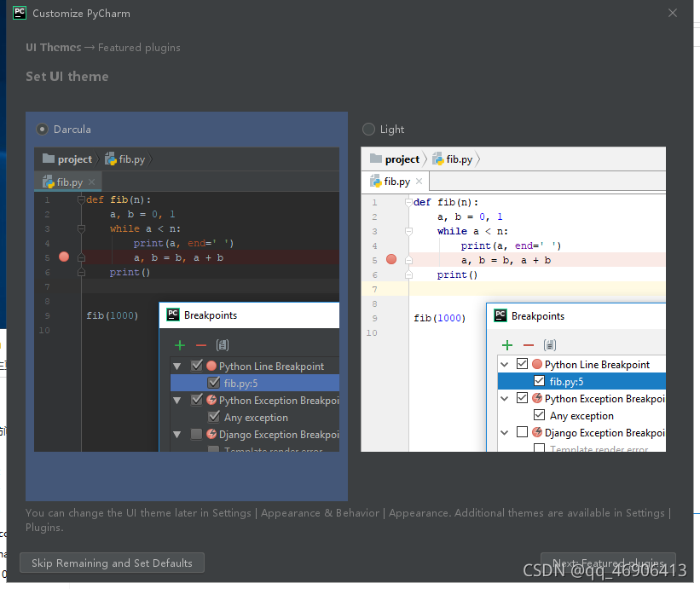Click fold marker on def fib line, Light

(x=408, y=203)
